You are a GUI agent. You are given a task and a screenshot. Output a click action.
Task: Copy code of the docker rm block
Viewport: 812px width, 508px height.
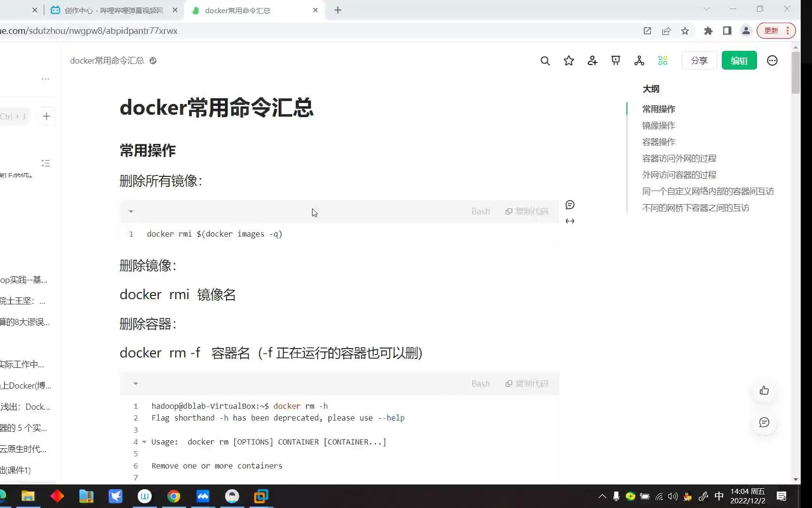[527, 384]
